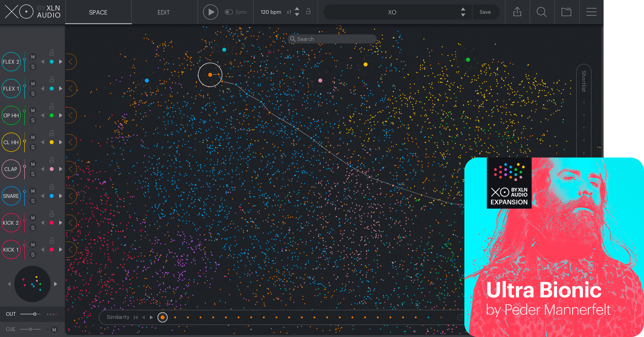
Task: Adjust the OUT level slider
Action: [30, 314]
